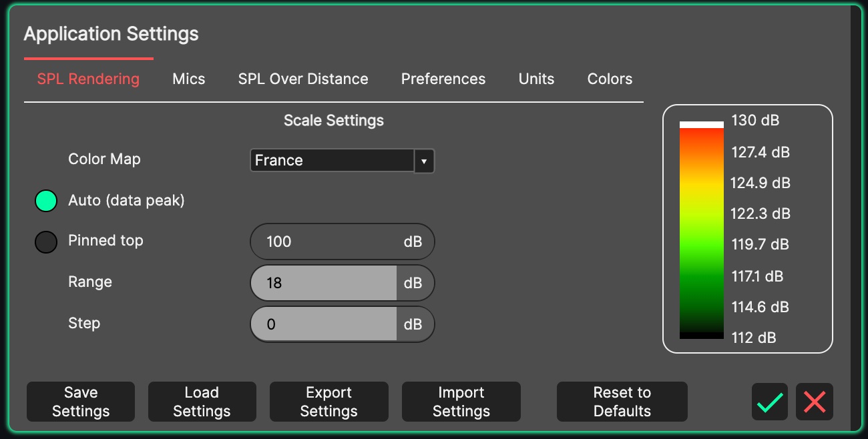
Task: Click the Pinned top 100 dB field
Action: click(343, 242)
